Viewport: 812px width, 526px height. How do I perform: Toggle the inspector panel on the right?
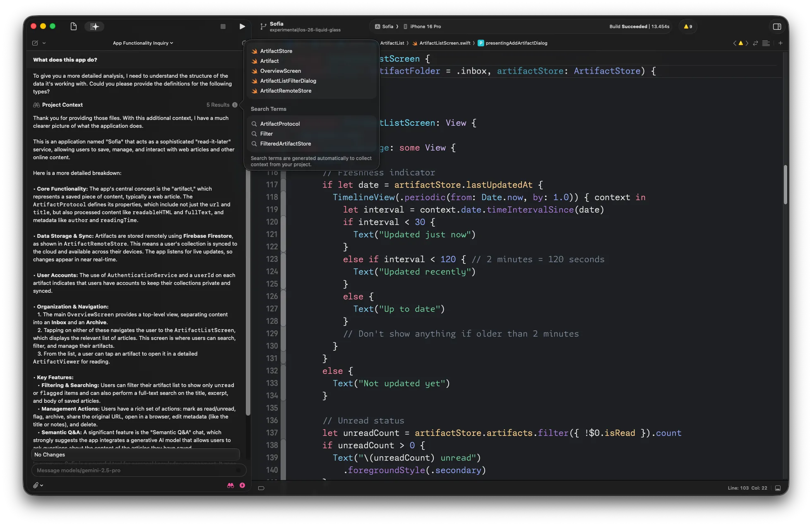coord(777,26)
